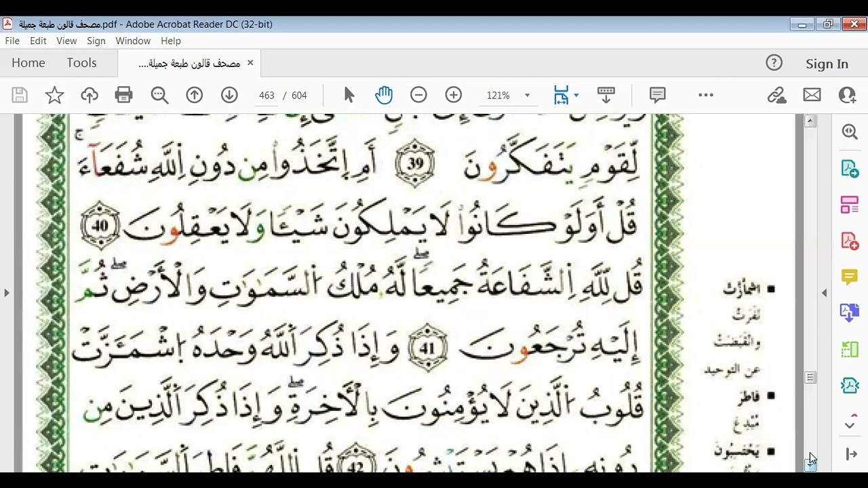Click the margin word فاطر
Image resolution: width=868 pixels, height=488 pixels.
point(749,396)
